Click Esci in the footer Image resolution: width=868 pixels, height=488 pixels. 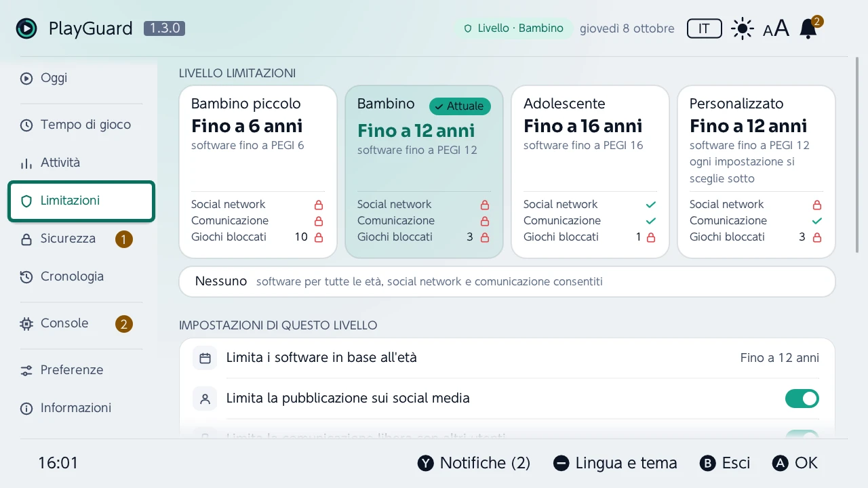point(725,463)
